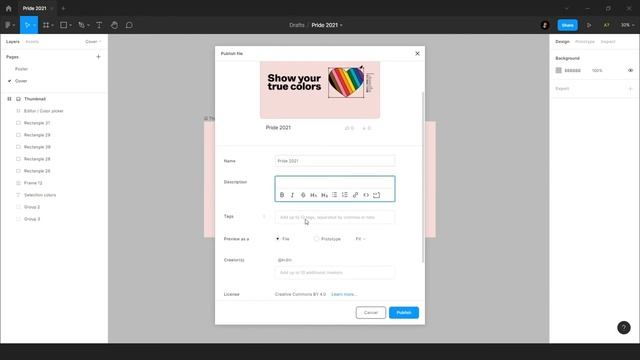Switch to the Design tab
The width and height of the screenshot is (640, 360).
(x=562, y=42)
